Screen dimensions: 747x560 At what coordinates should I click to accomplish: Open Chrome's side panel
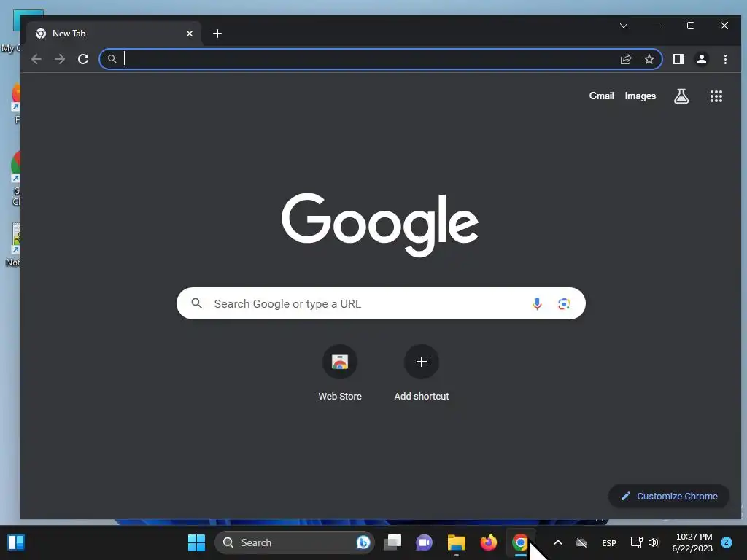coord(678,59)
